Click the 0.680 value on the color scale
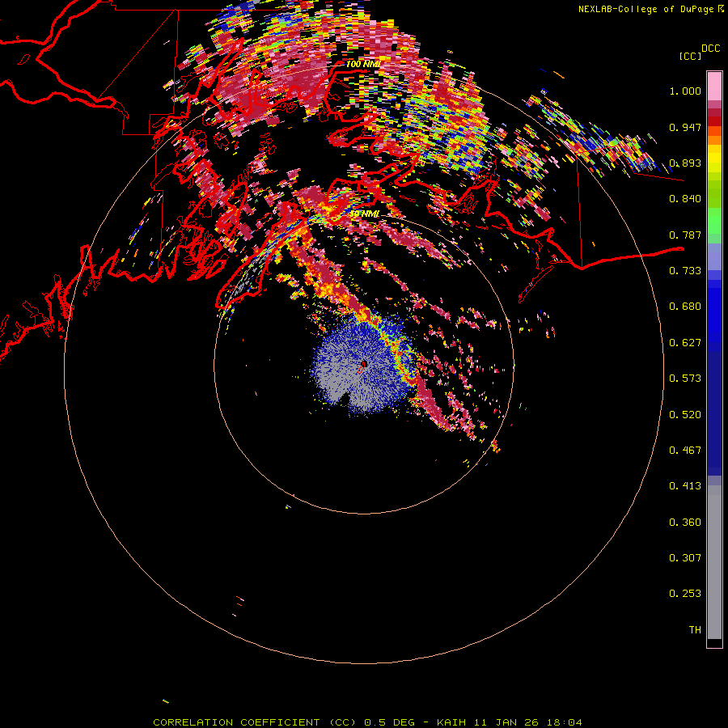This screenshot has height=728, width=728. pyautogui.click(x=685, y=307)
